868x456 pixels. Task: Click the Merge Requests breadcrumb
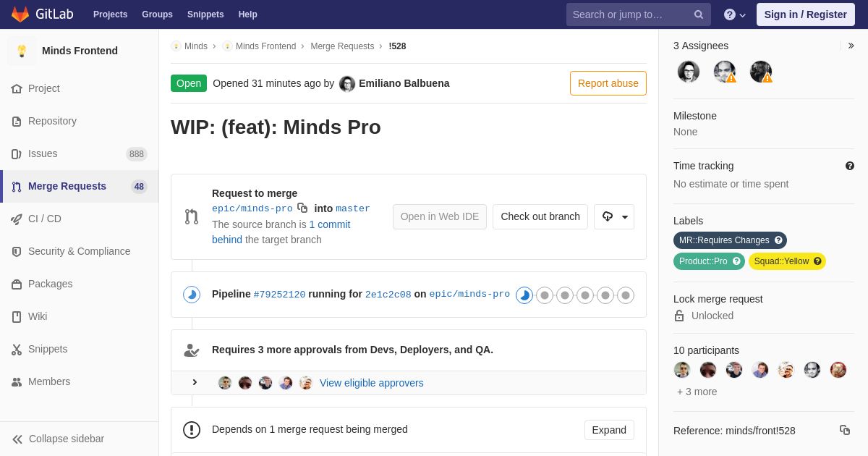click(342, 46)
